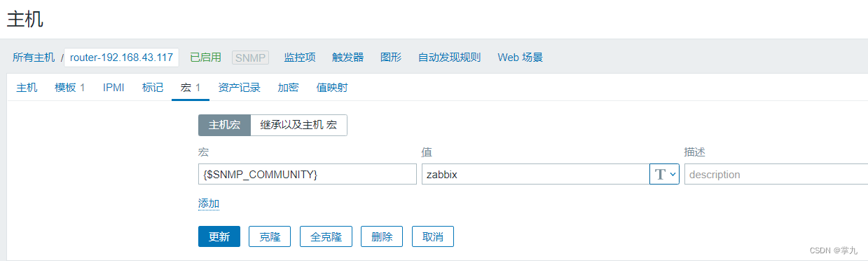Image resolution: width=868 pixels, height=261 pixels.
Task: Open the 标记 tab
Action: (x=153, y=88)
